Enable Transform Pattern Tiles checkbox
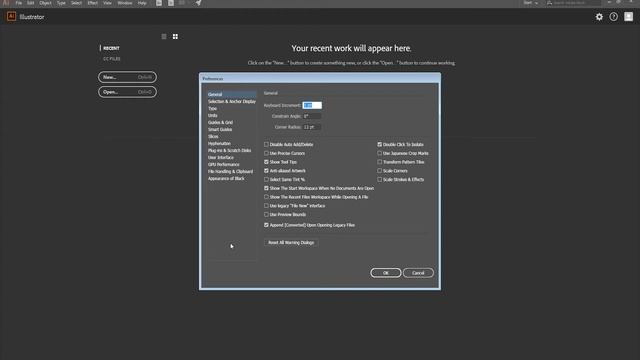 (380, 162)
